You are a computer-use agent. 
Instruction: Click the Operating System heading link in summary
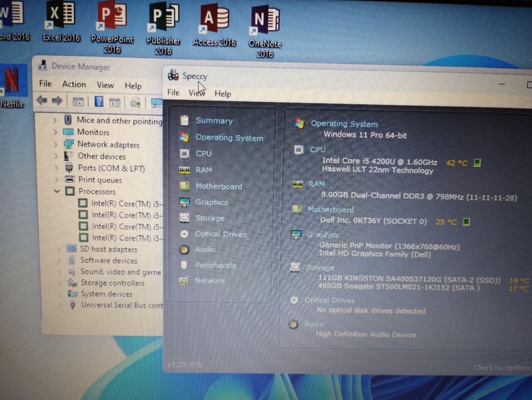(344, 124)
